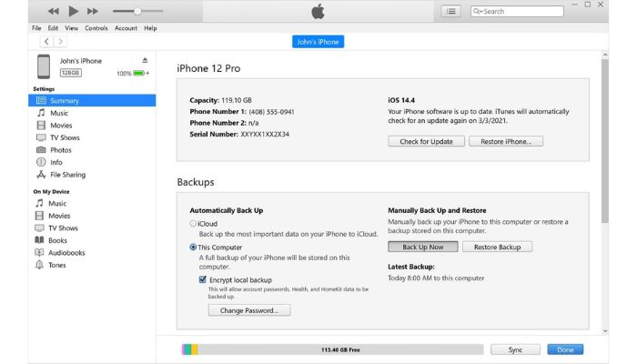Click the serial number XXYXX1XX2X34
This screenshot has height=364, width=637.
point(265,134)
